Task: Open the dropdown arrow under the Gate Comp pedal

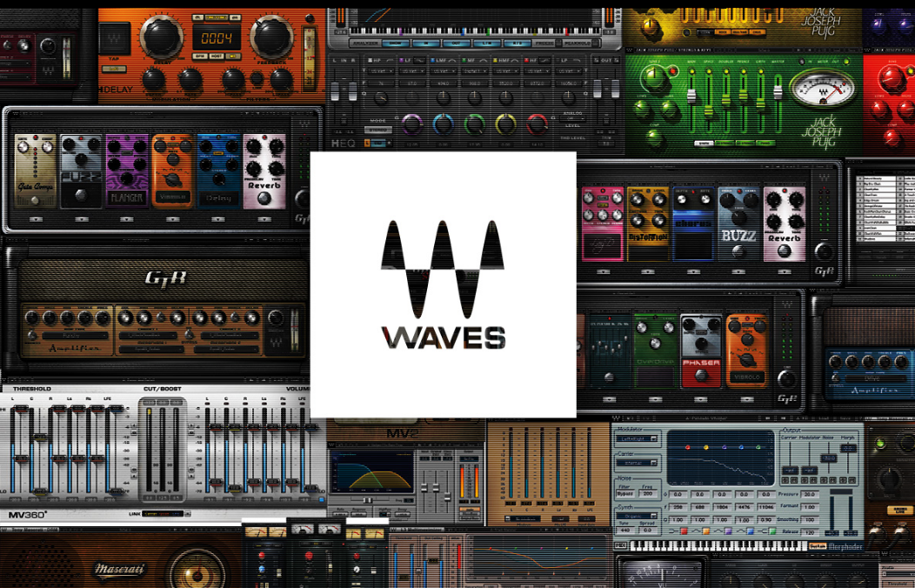Action: click(x=36, y=219)
